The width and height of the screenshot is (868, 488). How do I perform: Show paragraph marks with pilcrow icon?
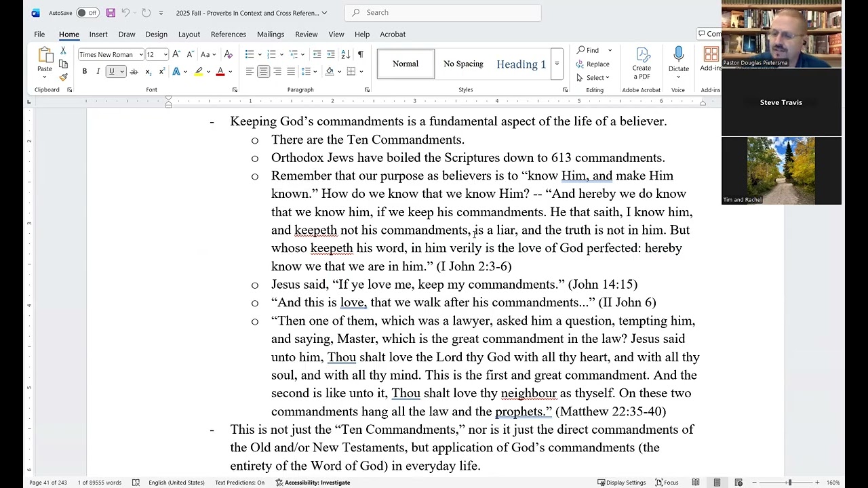coord(360,54)
